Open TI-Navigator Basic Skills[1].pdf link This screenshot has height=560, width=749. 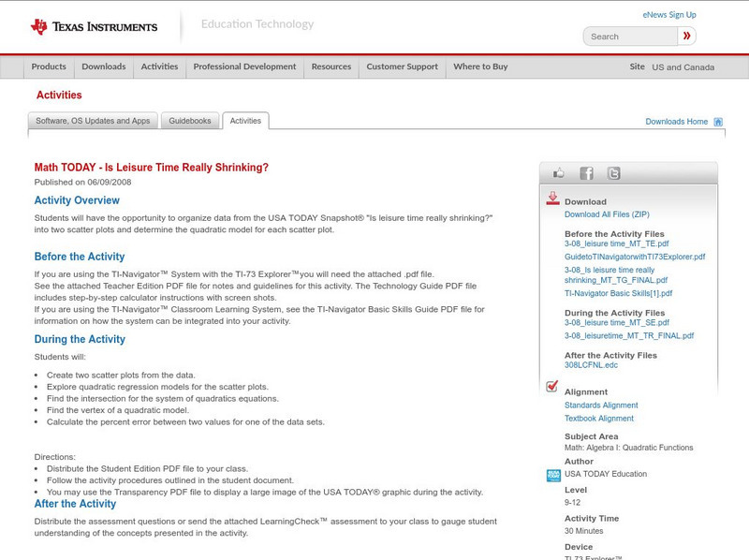click(618, 293)
